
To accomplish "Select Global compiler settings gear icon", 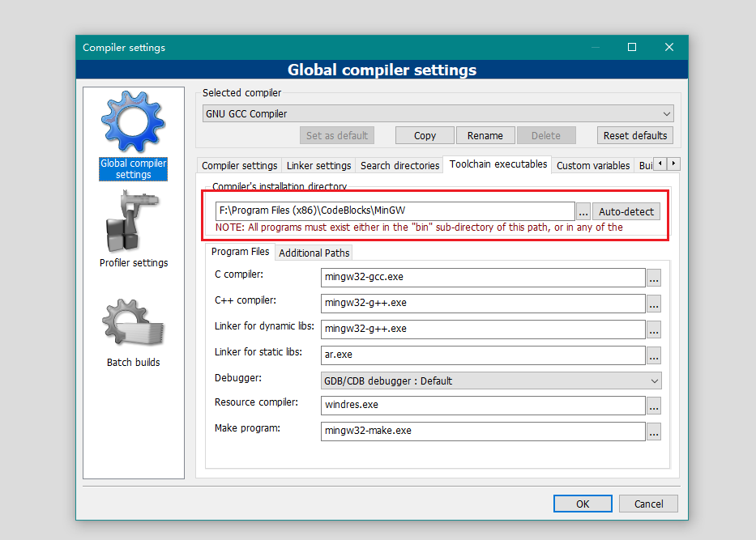I will pyautogui.click(x=133, y=122).
